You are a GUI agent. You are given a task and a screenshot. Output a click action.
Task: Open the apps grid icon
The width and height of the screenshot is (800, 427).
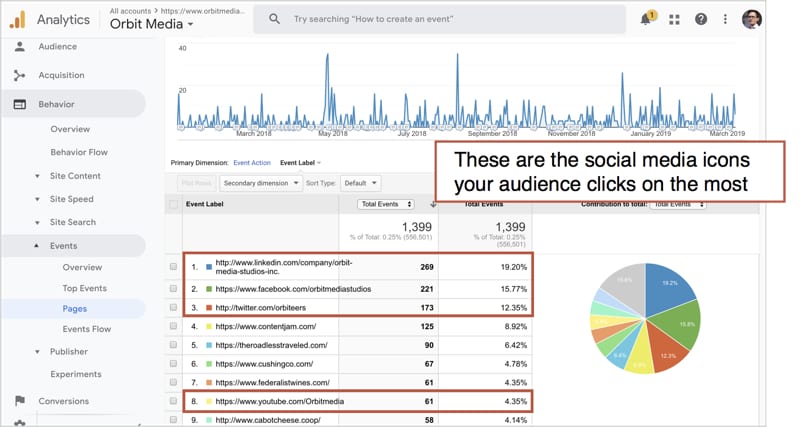point(674,19)
